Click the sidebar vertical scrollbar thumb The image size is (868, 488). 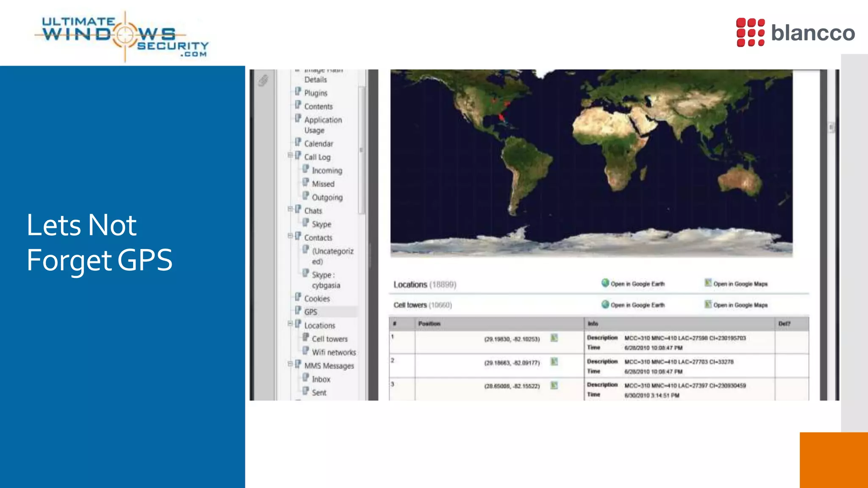point(362,150)
